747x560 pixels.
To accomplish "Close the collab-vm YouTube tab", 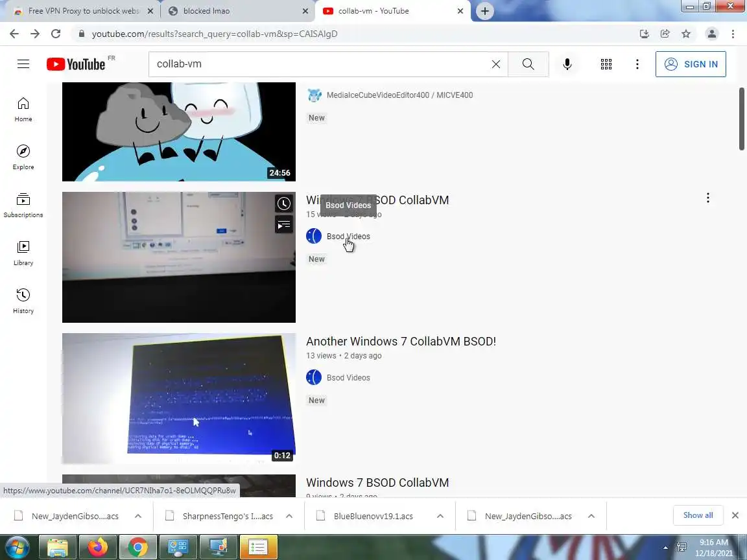I will [x=460, y=11].
